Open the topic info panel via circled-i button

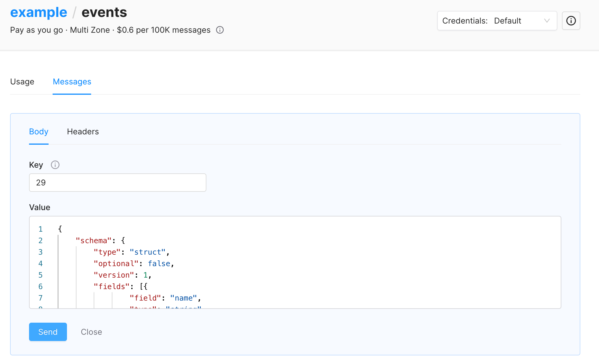571,21
